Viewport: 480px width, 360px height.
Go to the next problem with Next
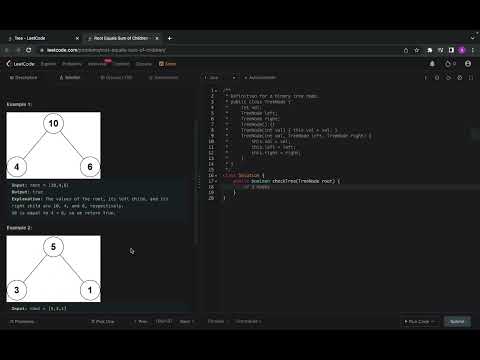187,321
